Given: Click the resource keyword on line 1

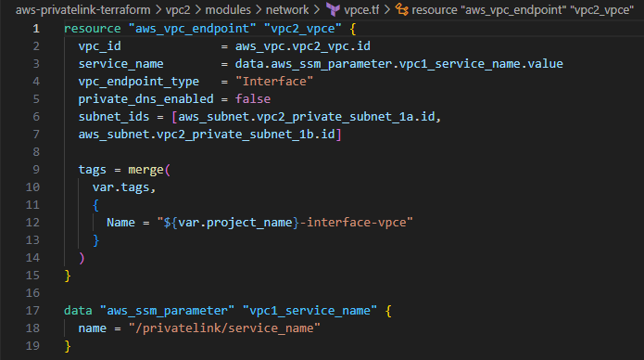Looking at the screenshot, I should [x=93, y=29].
